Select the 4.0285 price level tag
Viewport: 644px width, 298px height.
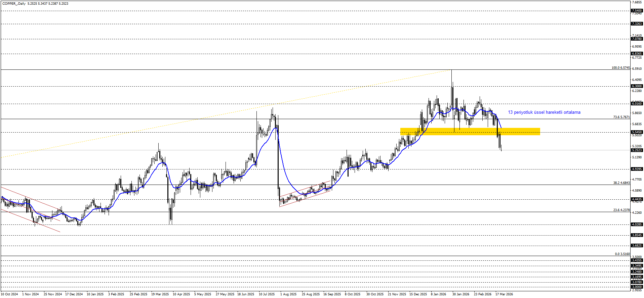point(637,225)
